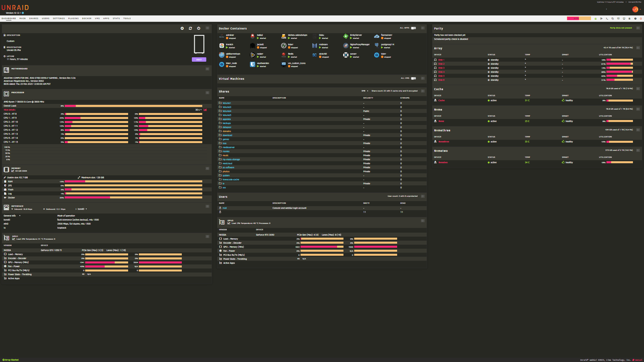
Task: Open the tdarr_node container icon
Action: (x=222, y=64)
